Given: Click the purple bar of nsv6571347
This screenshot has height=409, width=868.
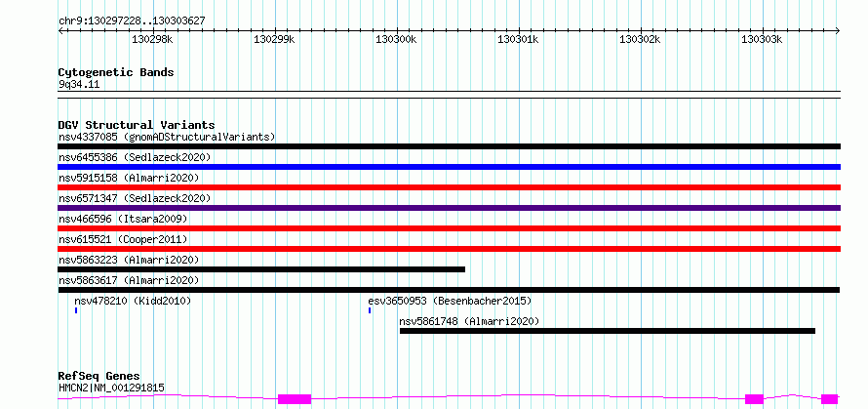Looking at the screenshot, I should (x=449, y=208).
